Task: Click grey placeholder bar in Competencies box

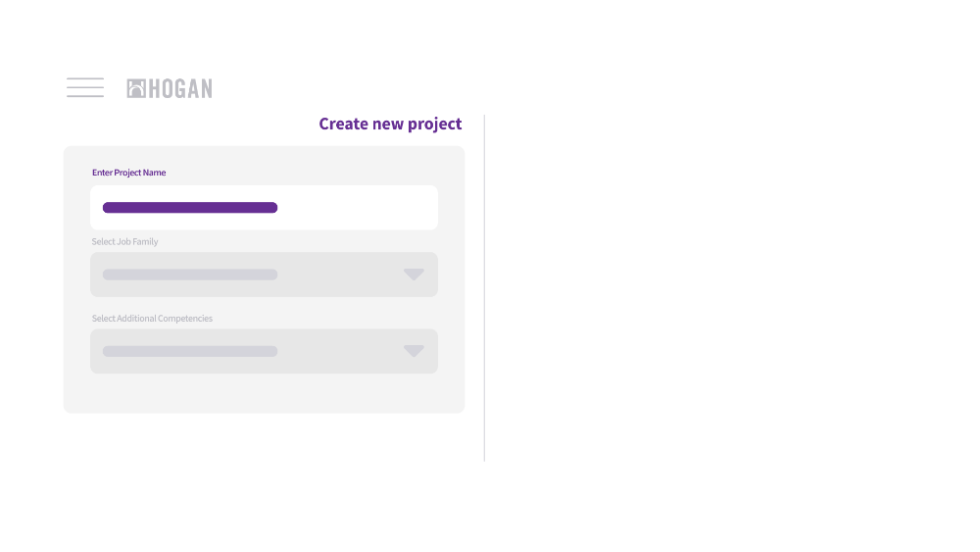Action: (190, 351)
